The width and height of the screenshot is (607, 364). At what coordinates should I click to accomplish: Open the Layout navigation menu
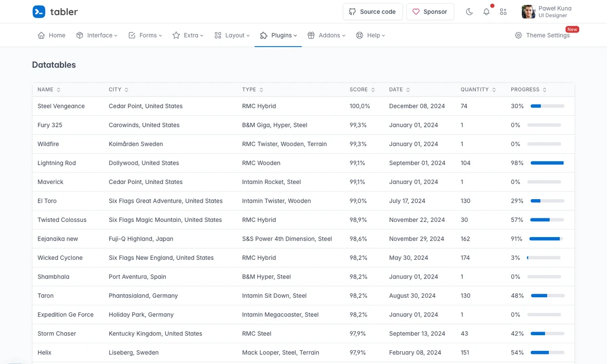pyautogui.click(x=232, y=35)
